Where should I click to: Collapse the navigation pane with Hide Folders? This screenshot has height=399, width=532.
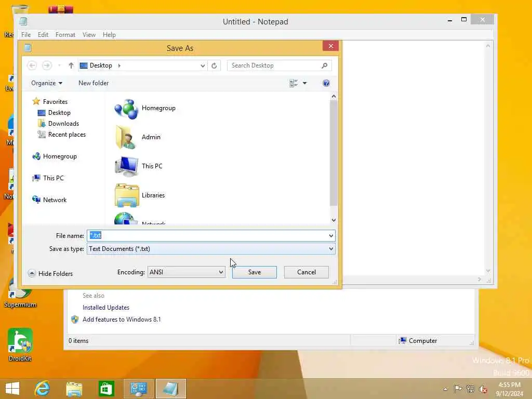point(50,273)
